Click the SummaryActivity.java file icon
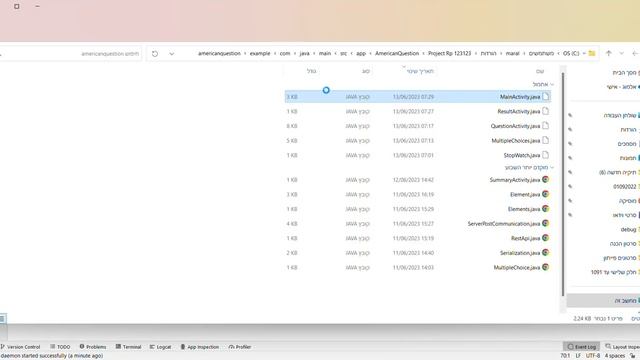Image resolution: width=640 pixels, height=360 pixels. 546,180
